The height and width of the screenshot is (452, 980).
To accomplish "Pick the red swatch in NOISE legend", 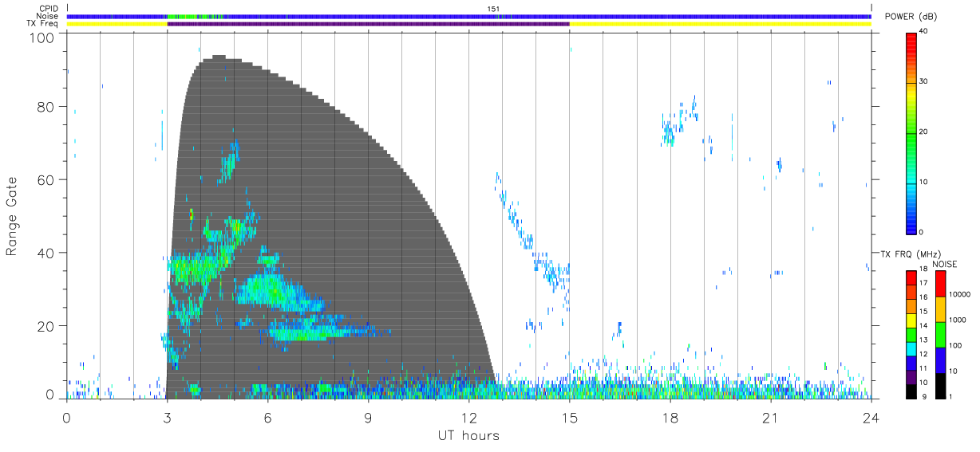I will coord(940,284).
